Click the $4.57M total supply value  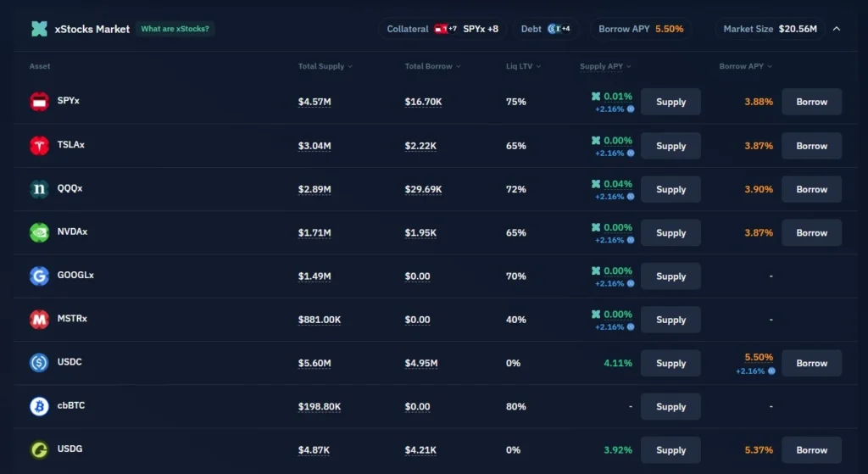tap(314, 102)
